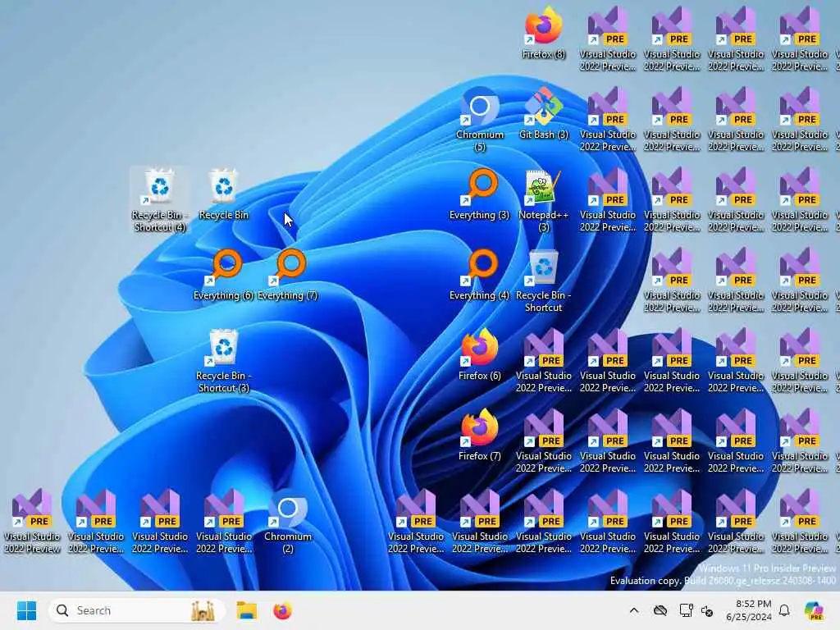Open Copilot Preview in the taskbar

pyautogui.click(x=814, y=610)
